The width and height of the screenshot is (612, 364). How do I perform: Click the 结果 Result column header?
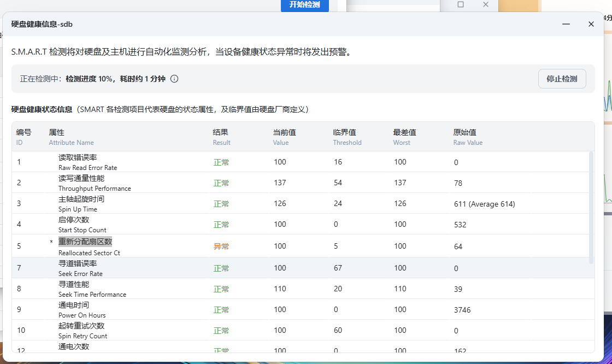(x=221, y=137)
